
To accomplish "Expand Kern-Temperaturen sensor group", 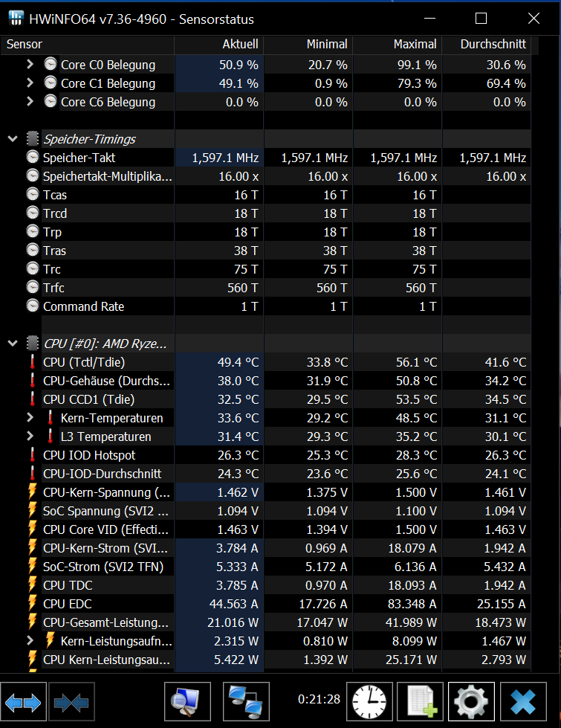I will (x=30, y=418).
